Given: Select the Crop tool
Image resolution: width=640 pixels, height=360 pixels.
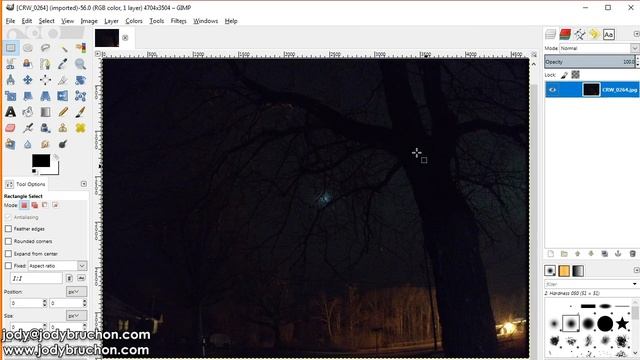Looking at the screenshot, I should click(x=63, y=80).
